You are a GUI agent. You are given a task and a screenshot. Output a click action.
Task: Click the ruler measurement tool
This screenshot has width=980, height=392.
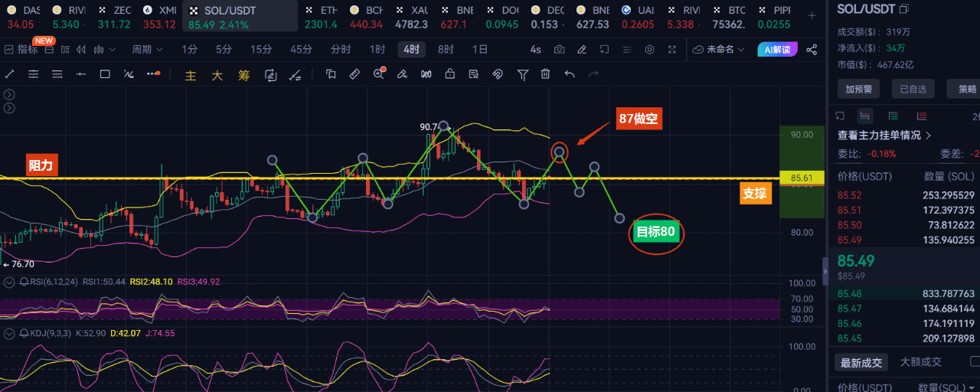[354, 74]
